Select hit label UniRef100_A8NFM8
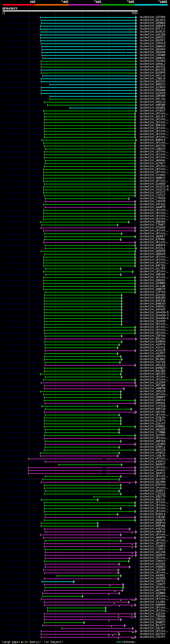This screenshot has height=644, width=170. (x=152, y=389)
